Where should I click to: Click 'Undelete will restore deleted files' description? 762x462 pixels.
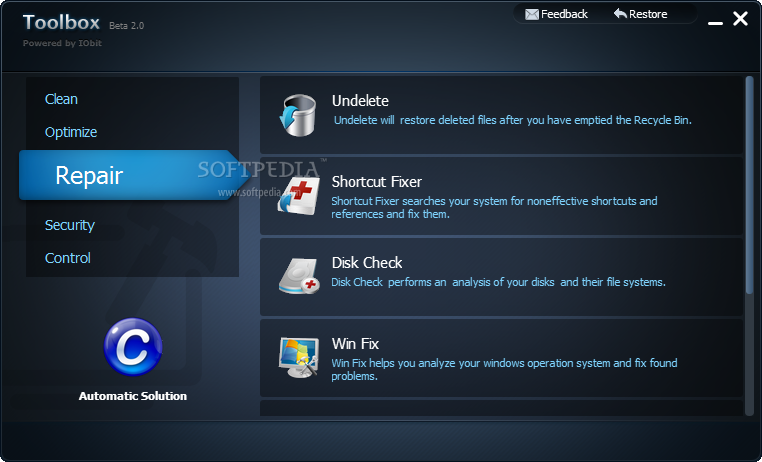pyautogui.click(x=512, y=120)
